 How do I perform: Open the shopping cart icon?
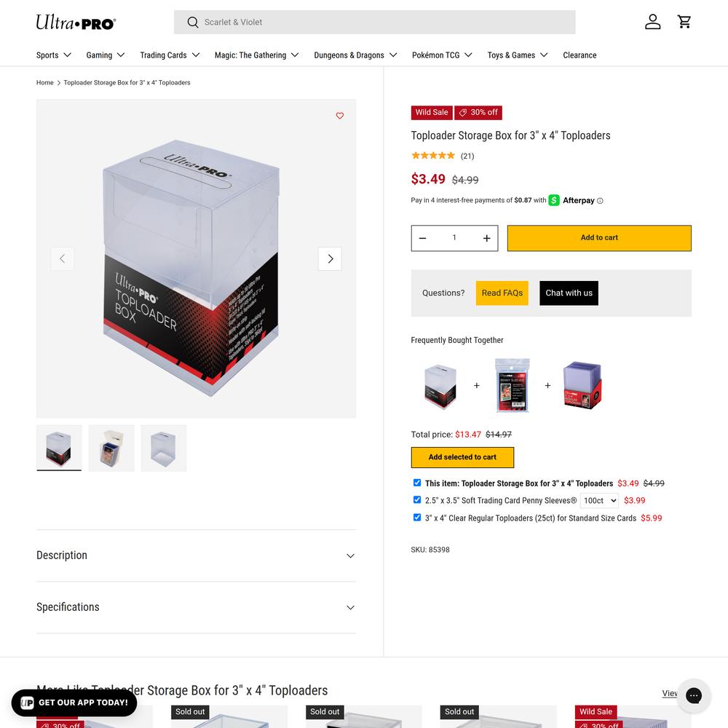click(684, 22)
